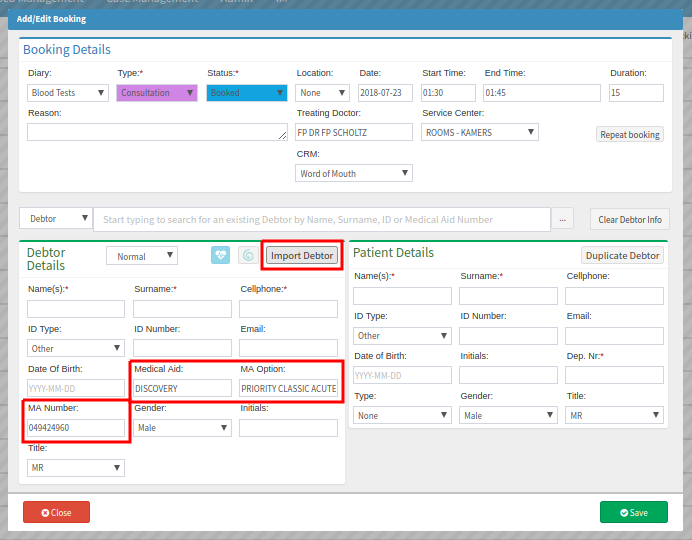Open the Location dropdown set to None
The height and width of the screenshot is (540, 692).
(322, 93)
